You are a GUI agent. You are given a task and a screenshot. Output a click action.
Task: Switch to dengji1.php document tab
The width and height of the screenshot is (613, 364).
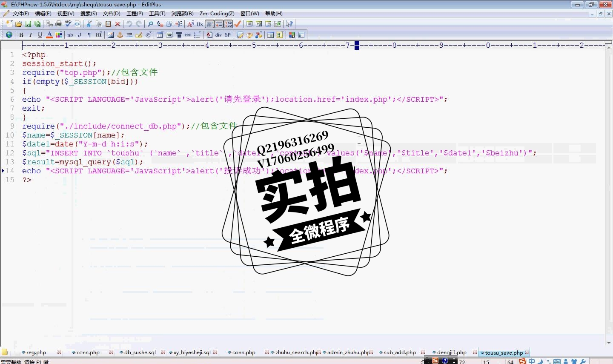(x=452, y=353)
